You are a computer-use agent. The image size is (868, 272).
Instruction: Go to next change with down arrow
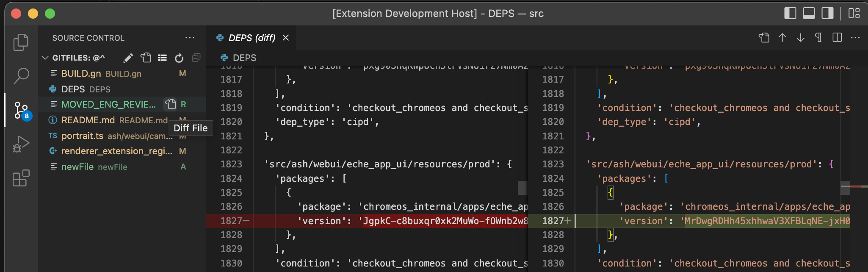click(x=800, y=38)
